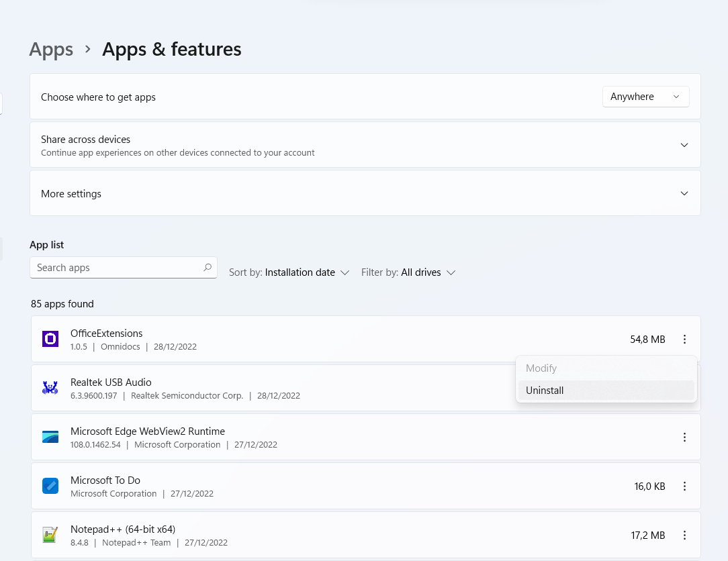Image resolution: width=728 pixels, height=561 pixels.
Task: Click the 108.0.1462.54 WebView2 details line
Action: point(174,444)
